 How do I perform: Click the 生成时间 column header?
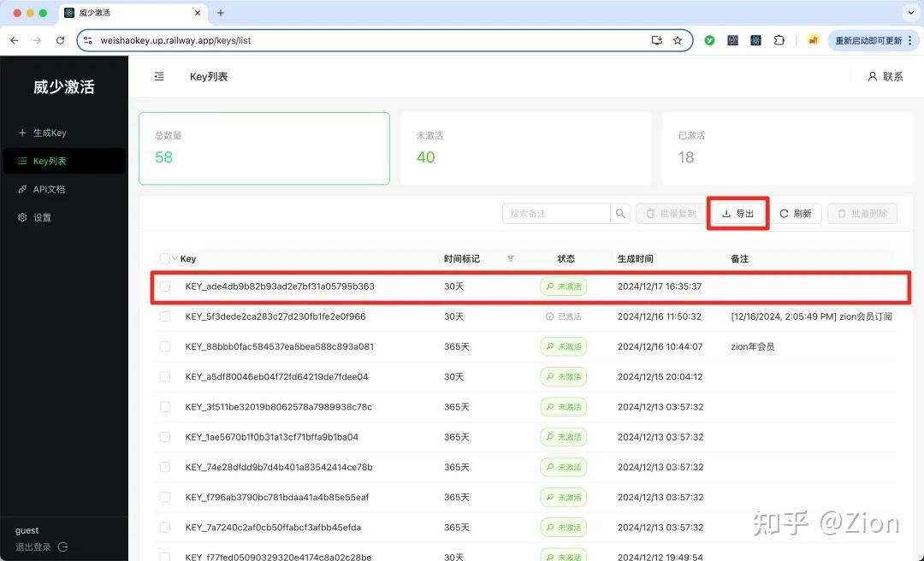(x=635, y=259)
